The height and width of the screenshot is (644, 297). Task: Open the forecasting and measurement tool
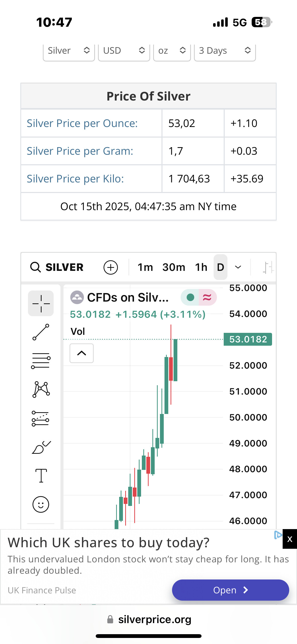click(x=41, y=418)
